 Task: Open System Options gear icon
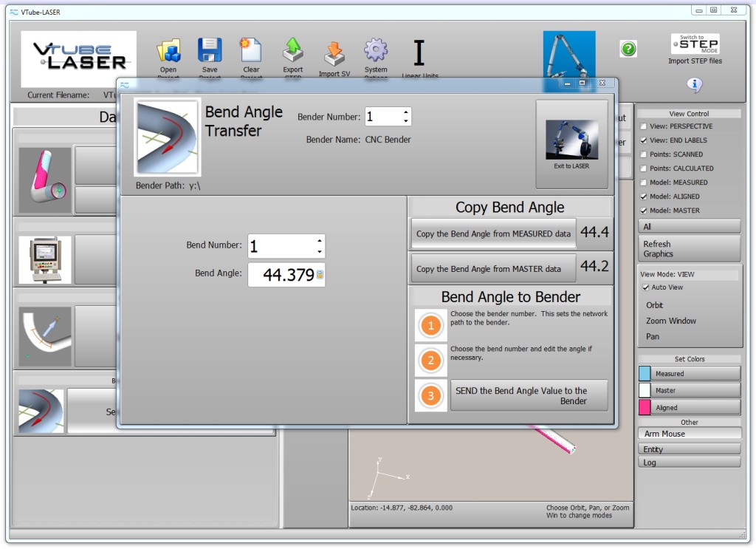(x=376, y=51)
